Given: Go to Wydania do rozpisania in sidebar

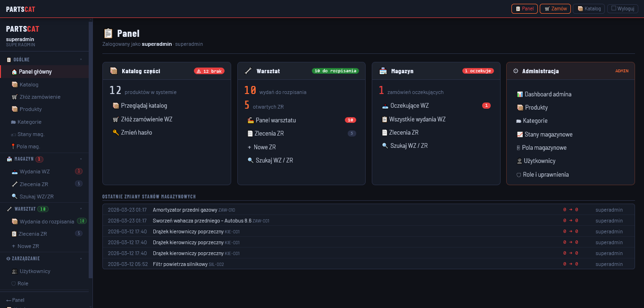Looking at the screenshot, I should [x=46, y=222].
